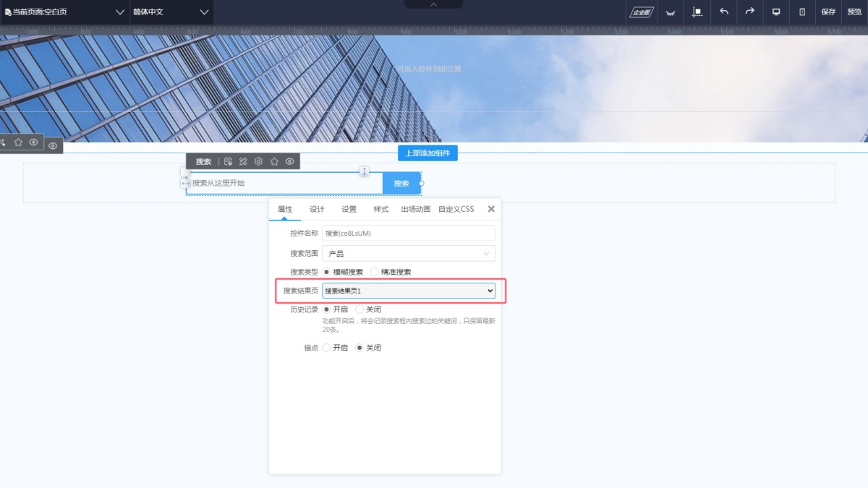Switch to desktop preview icon

click(x=776, y=12)
